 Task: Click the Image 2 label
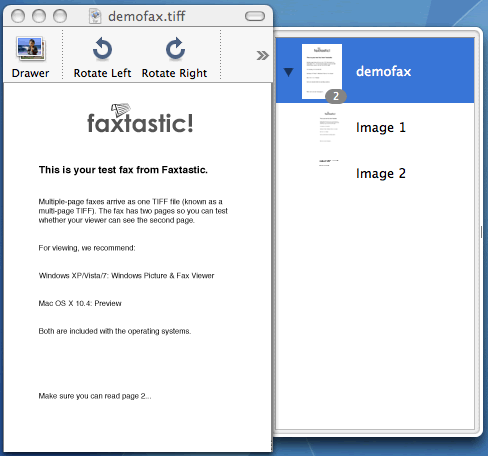click(x=381, y=174)
